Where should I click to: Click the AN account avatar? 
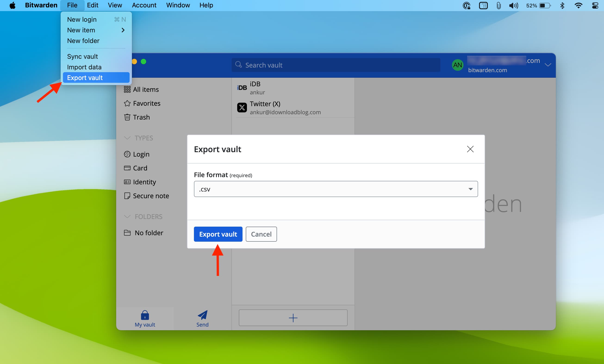(458, 65)
